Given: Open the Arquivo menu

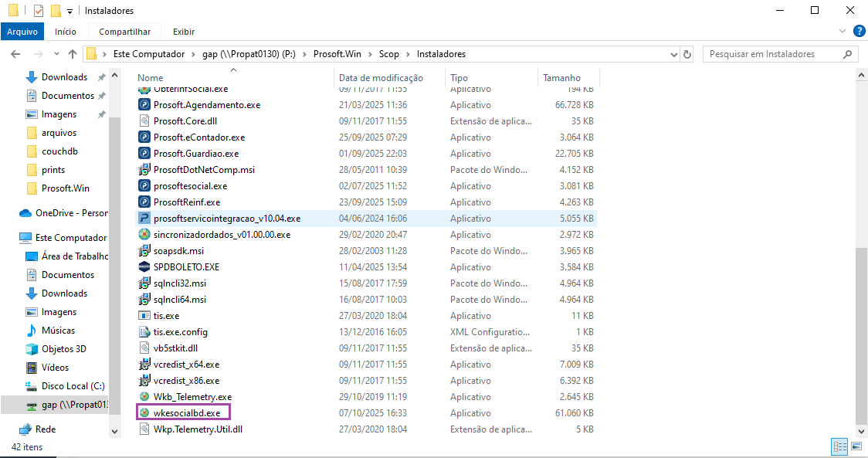Looking at the screenshot, I should [22, 32].
